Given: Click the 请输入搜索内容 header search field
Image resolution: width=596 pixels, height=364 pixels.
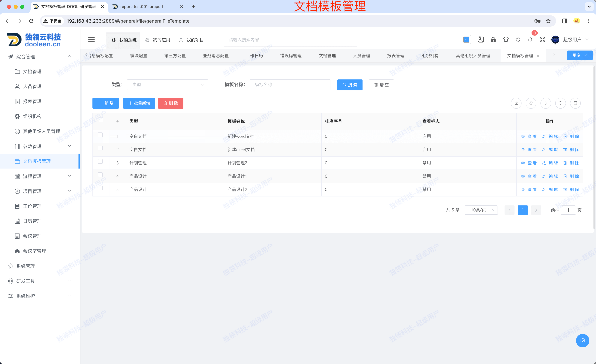Looking at the screenshot, I should pos(290,40).
